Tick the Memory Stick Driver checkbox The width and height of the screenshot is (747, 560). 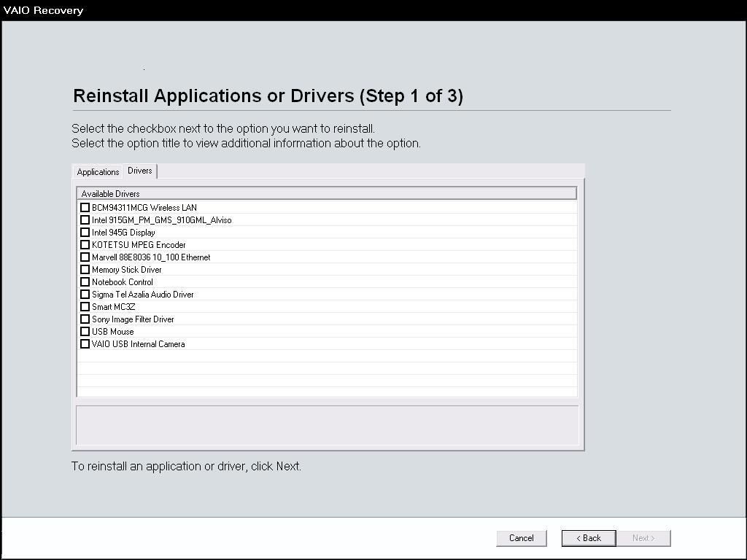click(x=85, y=270)
